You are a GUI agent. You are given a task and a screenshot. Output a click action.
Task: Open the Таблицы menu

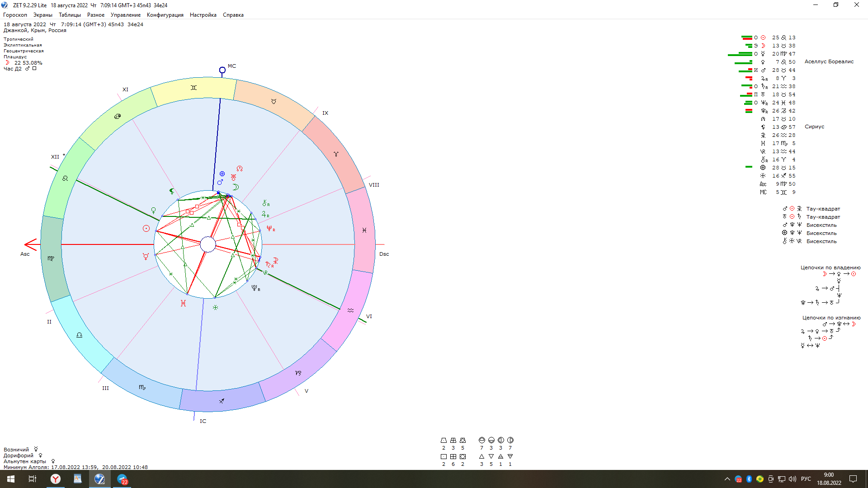pos(70,15)
